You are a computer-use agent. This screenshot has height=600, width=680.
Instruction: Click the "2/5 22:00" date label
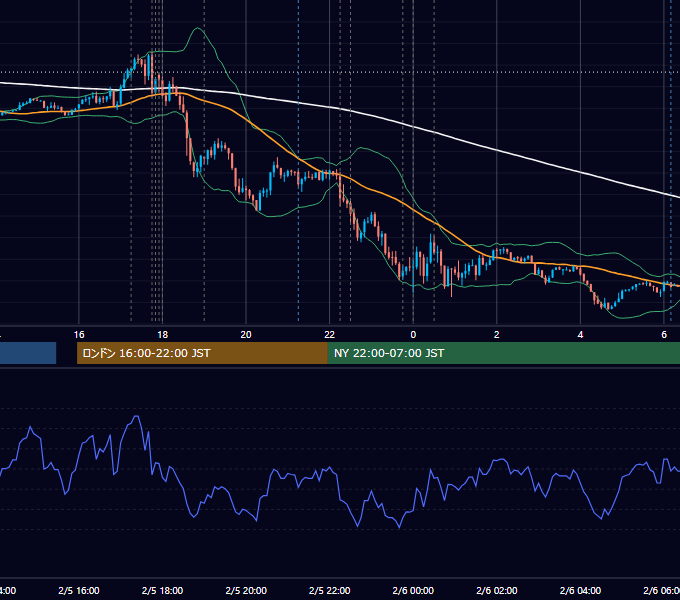[330, 590]
